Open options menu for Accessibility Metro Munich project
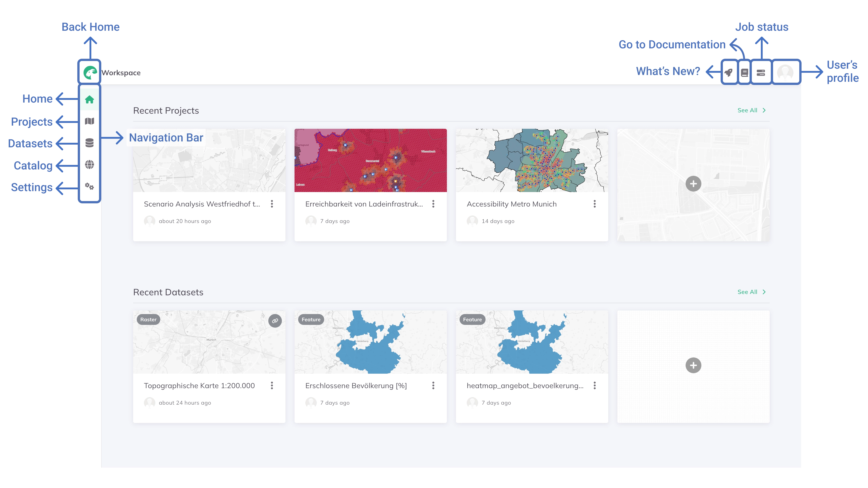Screen dimensions: 868x488 (x=595, y=204)
